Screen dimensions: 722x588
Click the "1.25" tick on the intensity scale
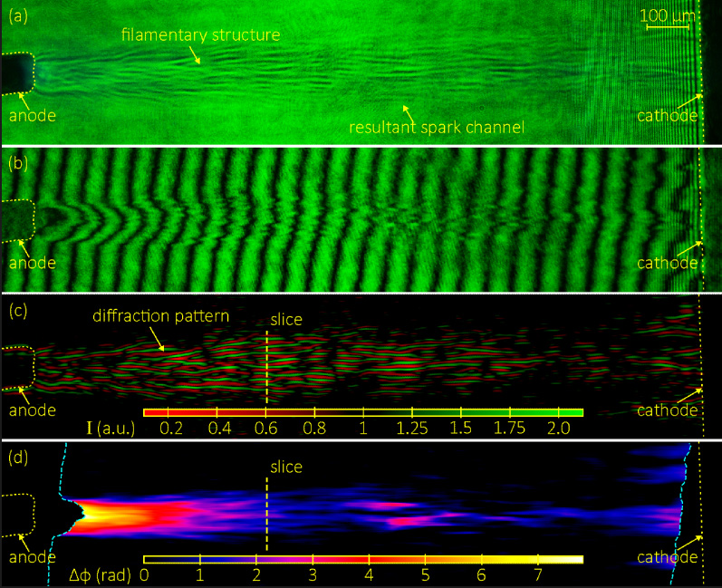click(x=412, y=429)
